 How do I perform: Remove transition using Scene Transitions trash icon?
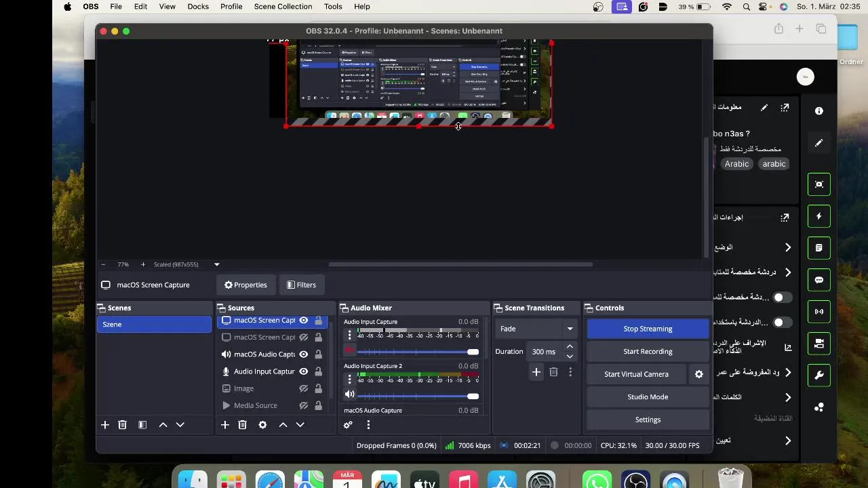click(x=553, y=372)
